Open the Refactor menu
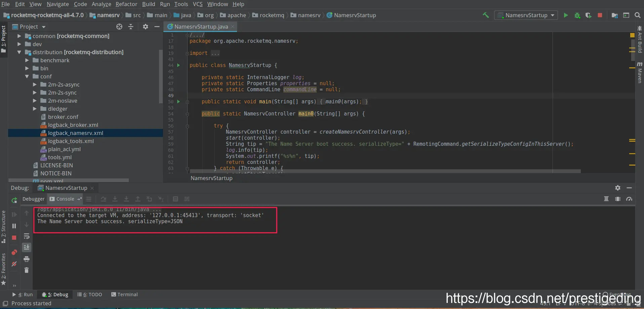This screenshot has height=309, width=644. [x=126, y=4]
